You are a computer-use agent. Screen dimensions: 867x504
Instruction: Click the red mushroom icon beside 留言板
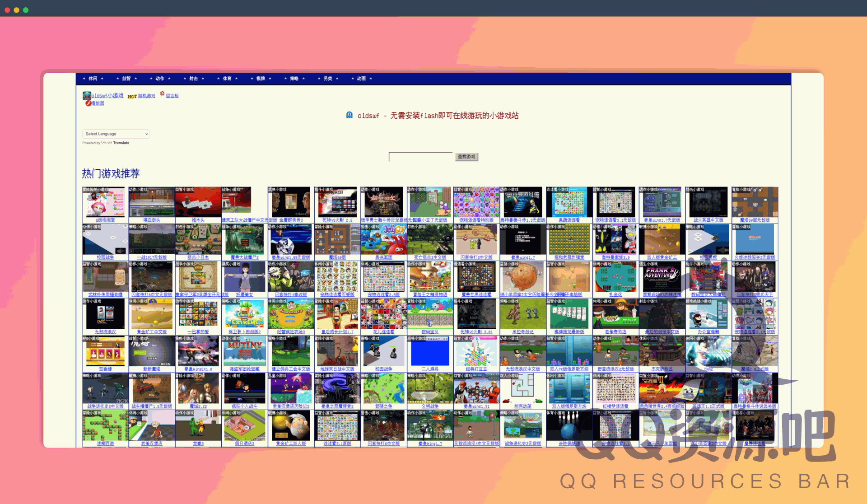(162, 93)
